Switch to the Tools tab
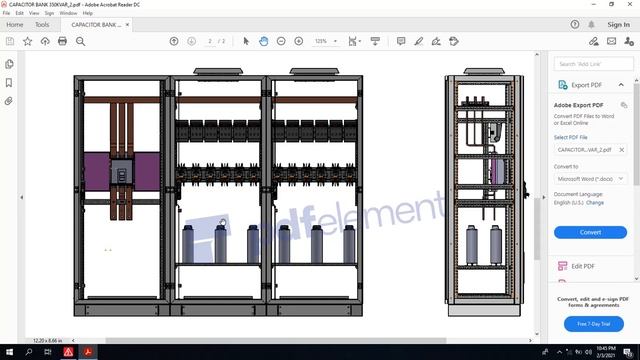Viewport: 640px width, 360px height. point(42,24)
